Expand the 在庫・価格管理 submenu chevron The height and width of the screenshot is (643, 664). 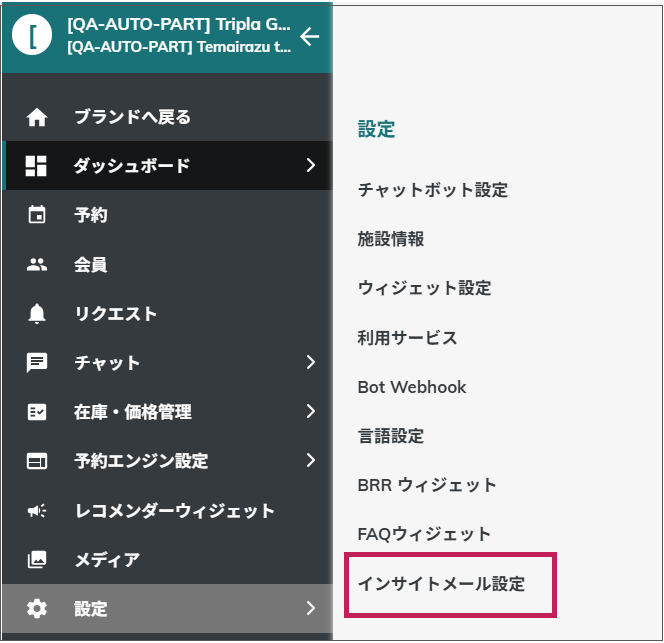click(x=311, y=411)
